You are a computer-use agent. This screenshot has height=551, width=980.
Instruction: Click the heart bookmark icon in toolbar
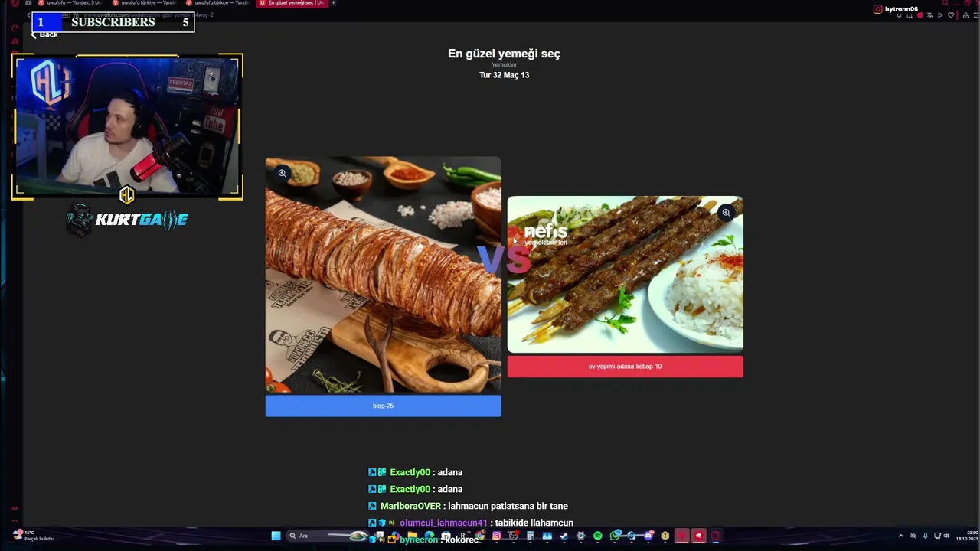click(951, 15)
